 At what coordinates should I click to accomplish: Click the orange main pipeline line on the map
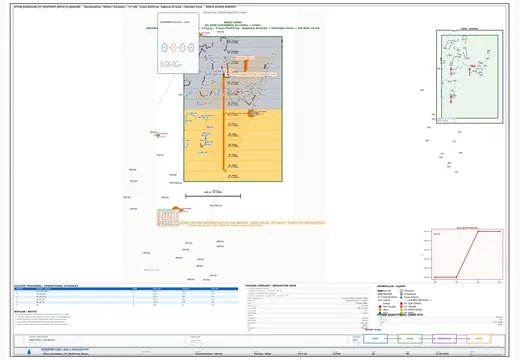point(224,123)
